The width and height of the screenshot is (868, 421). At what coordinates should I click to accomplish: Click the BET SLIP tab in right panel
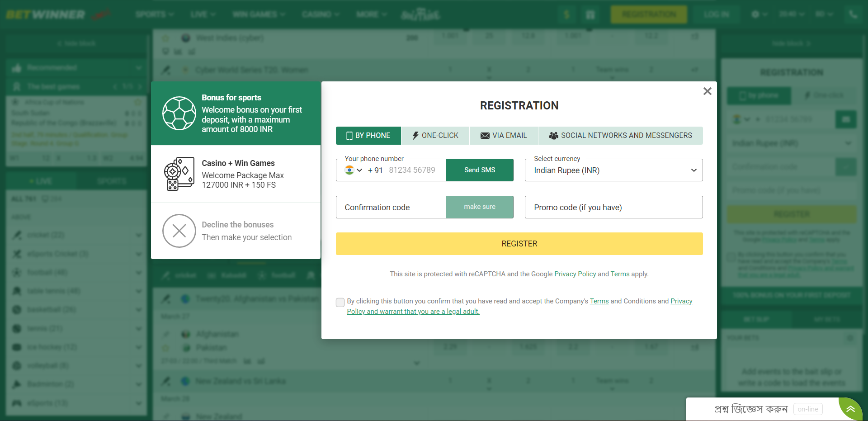click(x=756, y=319)
